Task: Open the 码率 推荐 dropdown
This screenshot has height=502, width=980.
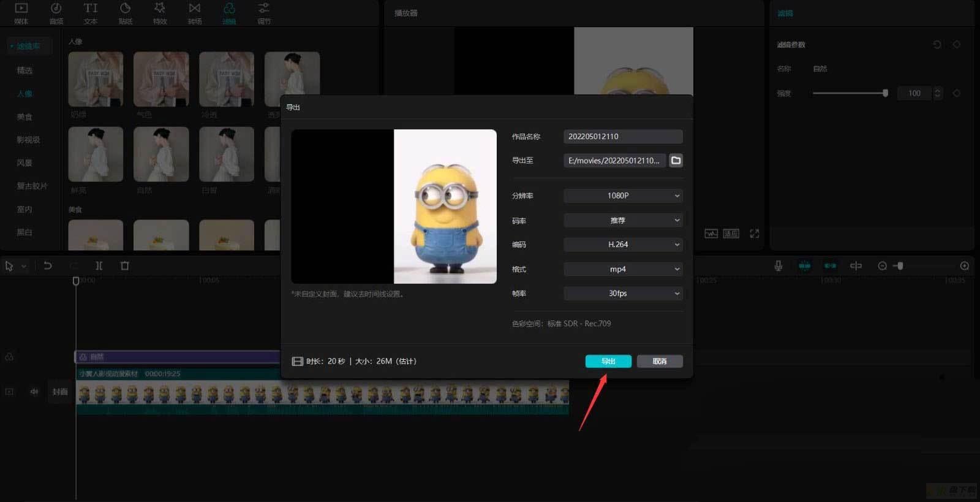Action: click(x=623, y=220)
